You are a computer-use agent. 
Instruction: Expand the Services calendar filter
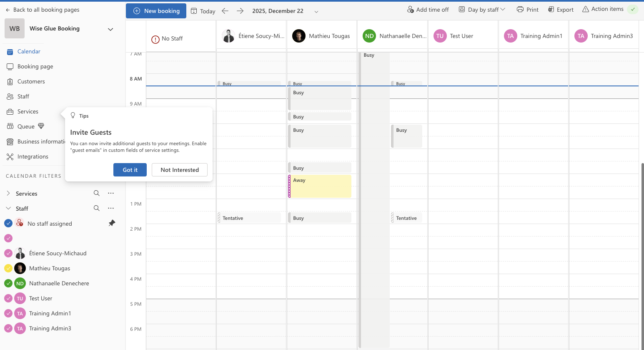point(8,193)
